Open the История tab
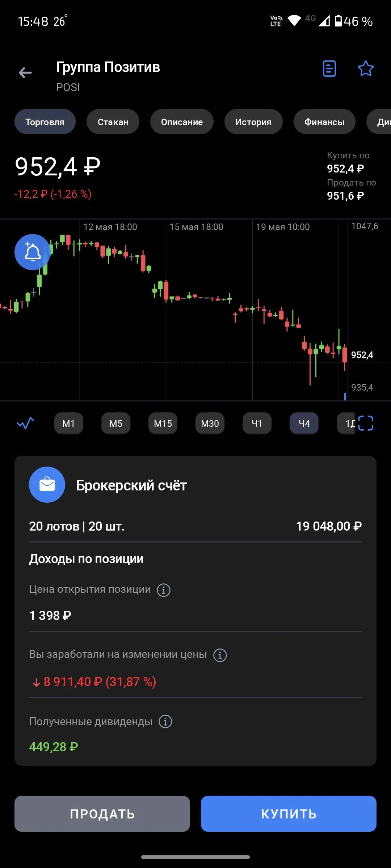This screenshot has width=391, height=868. [x=253, y=122]
